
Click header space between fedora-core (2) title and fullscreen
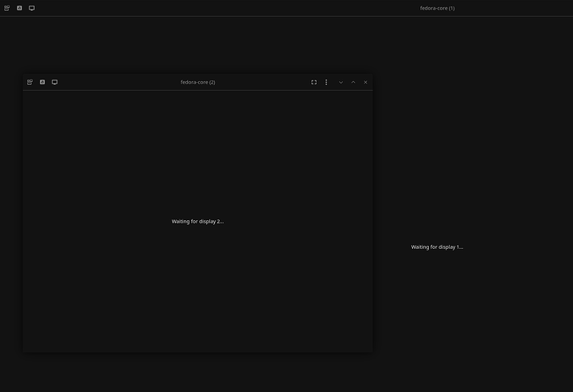(263, 82)
